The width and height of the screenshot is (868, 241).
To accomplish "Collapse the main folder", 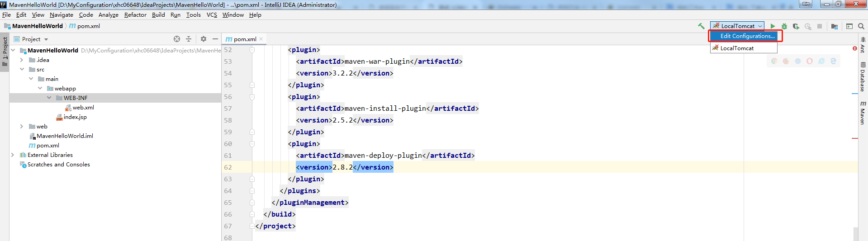I will click(x=31, y=79).
